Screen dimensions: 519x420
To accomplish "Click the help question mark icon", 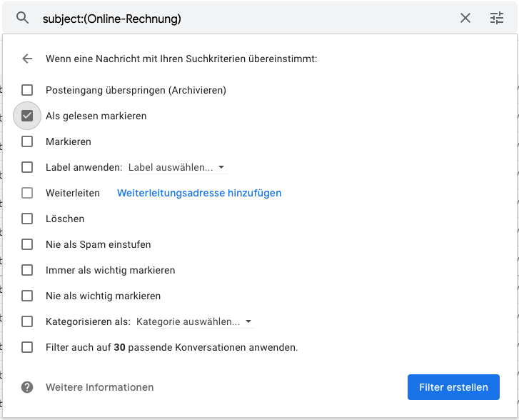I will coord(27,387).
